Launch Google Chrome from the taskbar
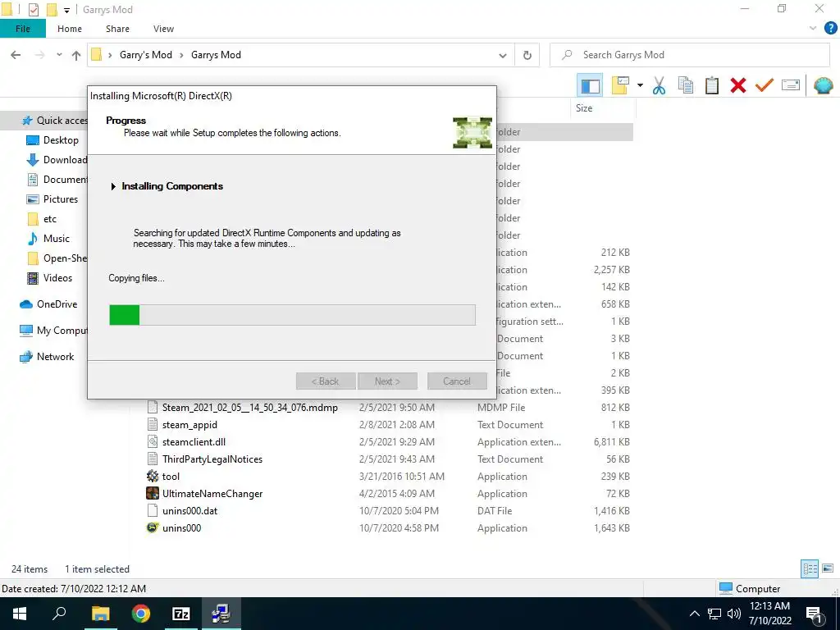 pyautogui.click(x=141, y=614)
